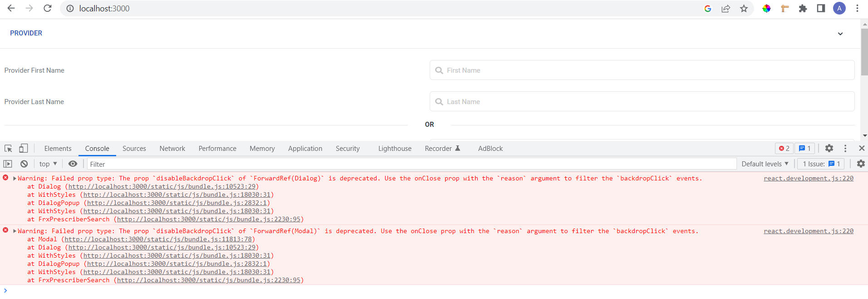
Task: Reload the page in the browser
Action: click(x=47, y=9)
